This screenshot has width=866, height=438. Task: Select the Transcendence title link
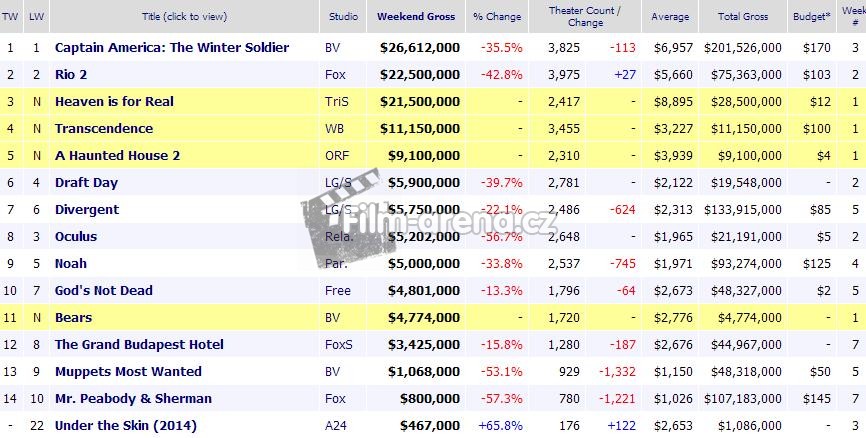click(x=103, y=128)
